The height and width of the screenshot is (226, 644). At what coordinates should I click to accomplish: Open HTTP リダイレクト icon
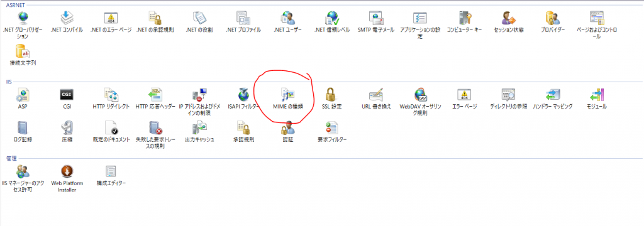pyautogui.click(x=111, y=94)
